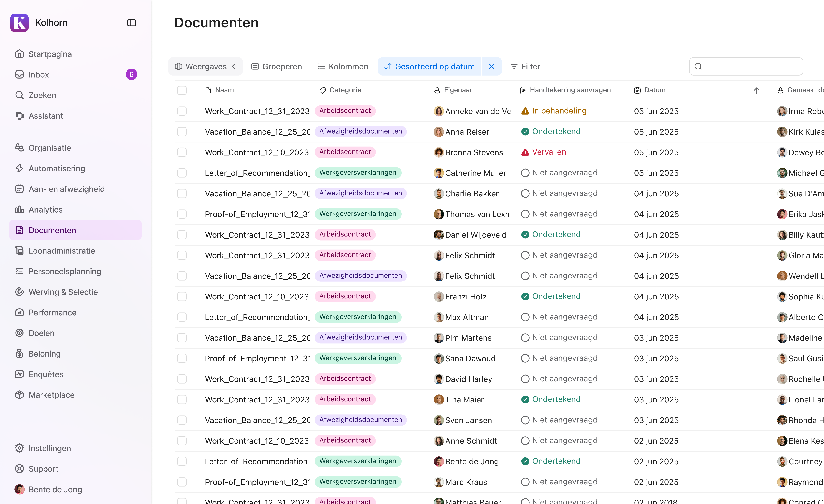Viewport: 824px width, 504px height.
Task: Open the Groeperen dropdown
Action: 277,66
